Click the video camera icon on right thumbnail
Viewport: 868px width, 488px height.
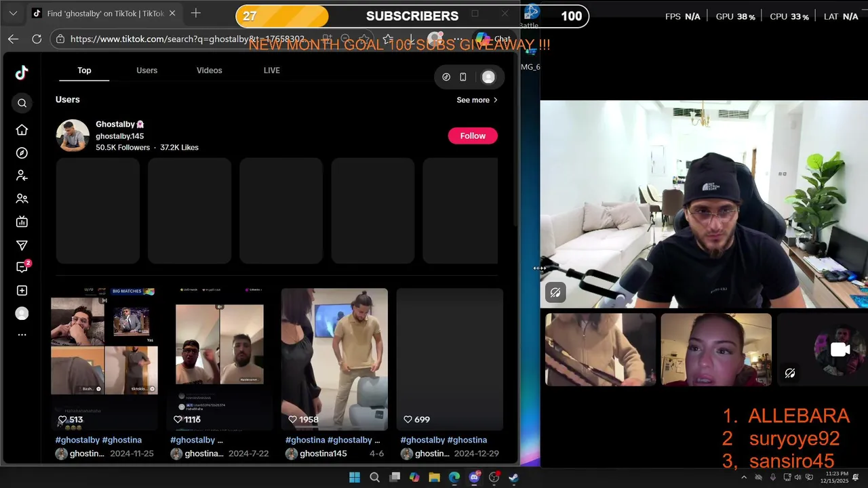coord(840,350)
